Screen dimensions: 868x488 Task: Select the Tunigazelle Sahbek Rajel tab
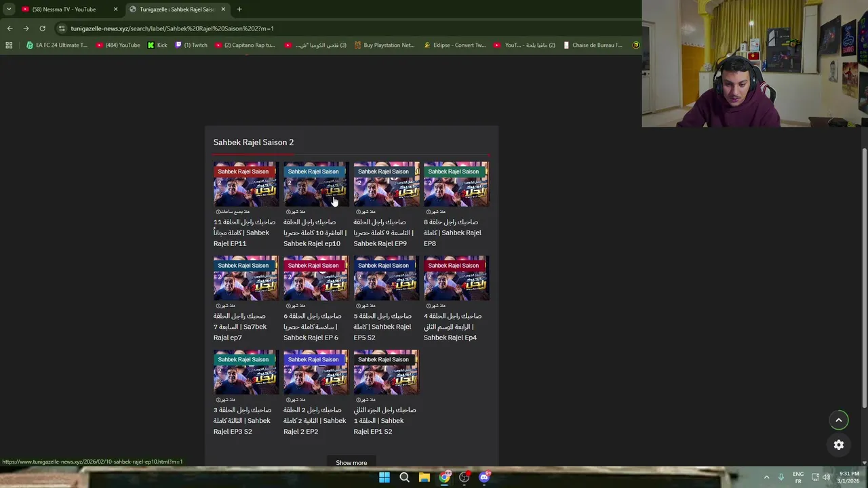[x=178, y=9]
